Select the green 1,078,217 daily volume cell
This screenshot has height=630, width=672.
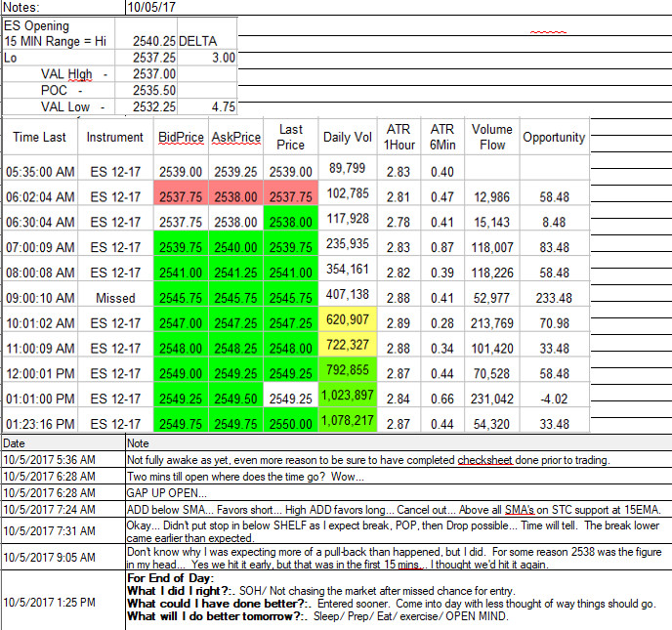[x=348, y=420]
